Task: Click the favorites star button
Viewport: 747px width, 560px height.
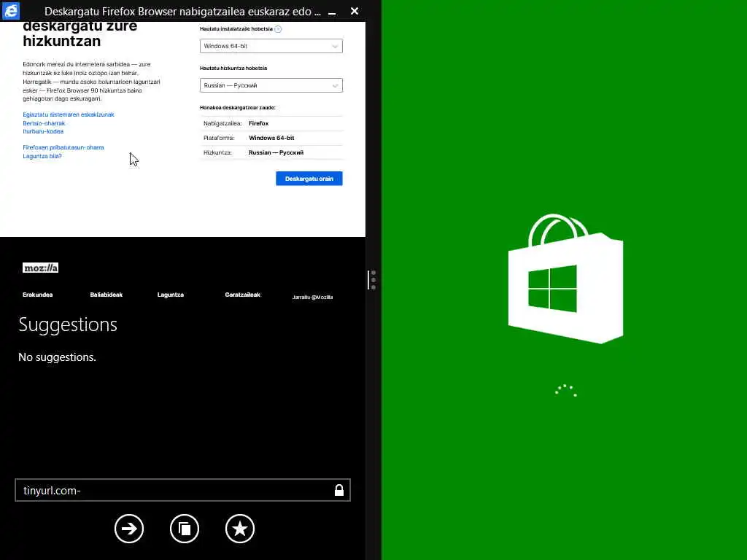Action: [239, 529]
